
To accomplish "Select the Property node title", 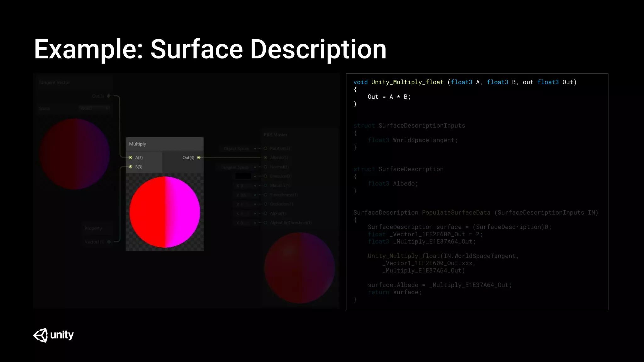I will (x=93, y=228).
